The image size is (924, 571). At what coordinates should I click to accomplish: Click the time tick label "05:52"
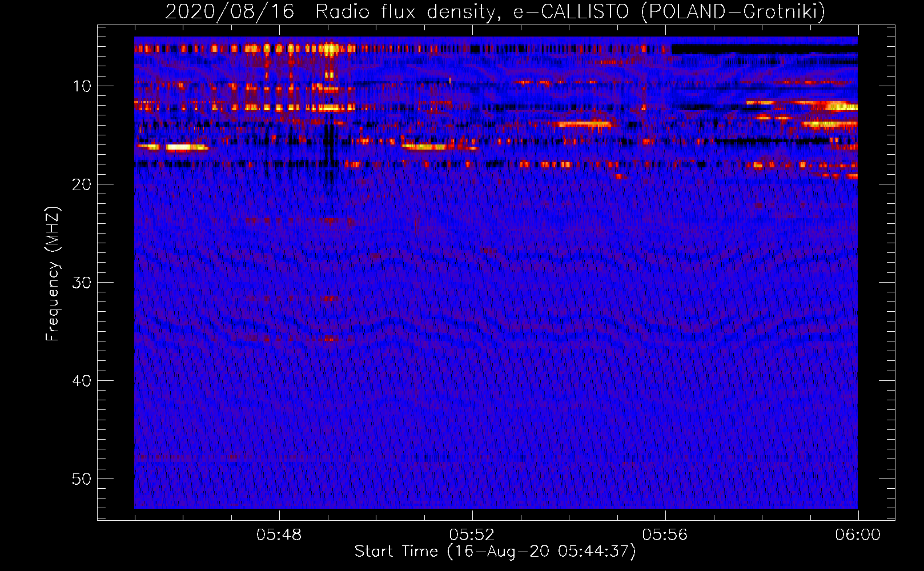click(472, 535)
